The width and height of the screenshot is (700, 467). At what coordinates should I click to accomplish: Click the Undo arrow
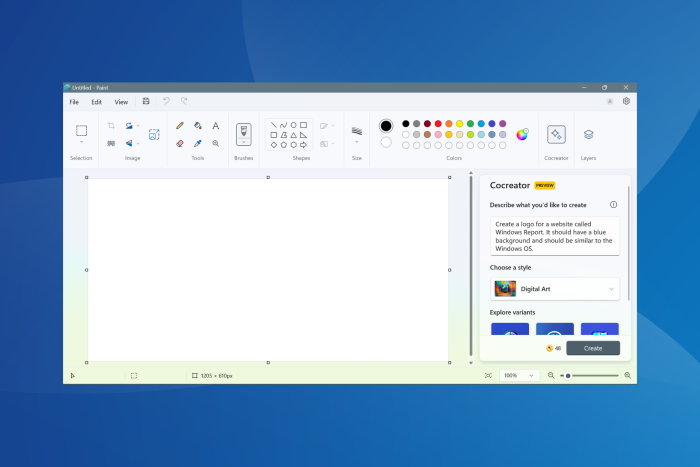coord(166,101)
